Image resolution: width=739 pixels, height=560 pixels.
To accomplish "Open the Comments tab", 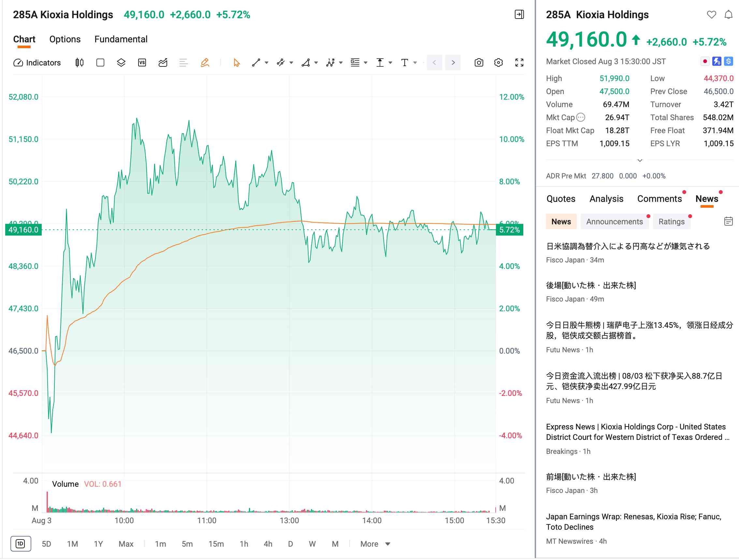I will (659, 199).
